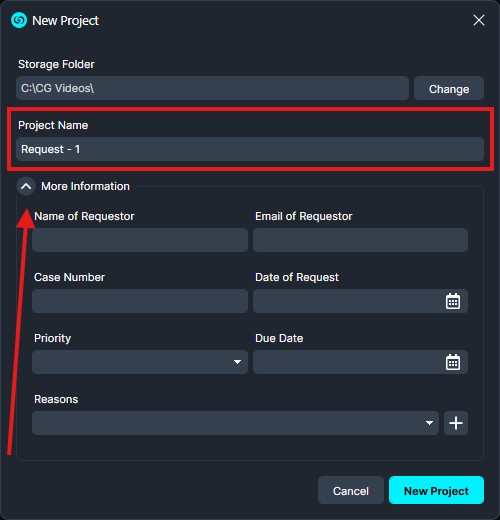Click the More Information section label
This screenshot has height=520, width=500.
[85, 186]
